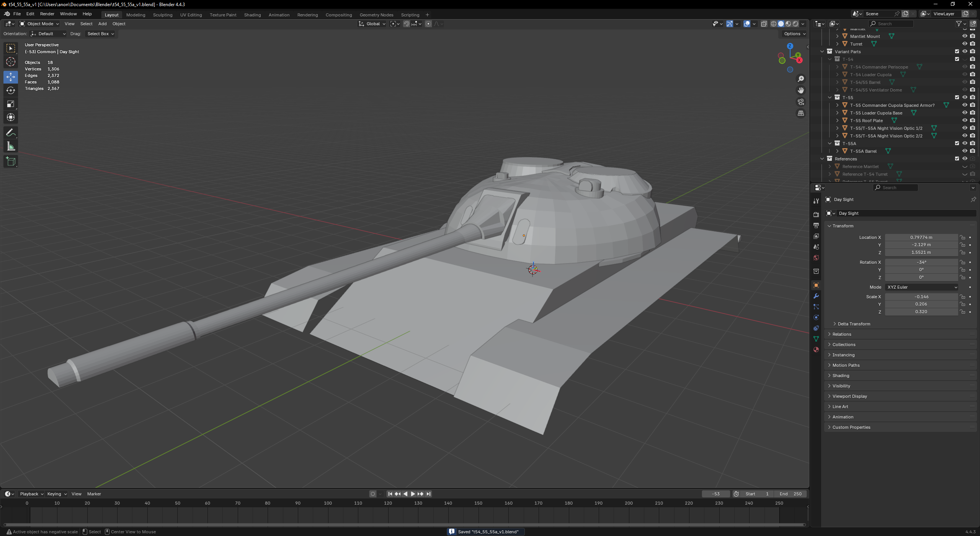Switch perspective/orthographic grid icon

coord(801,113)
